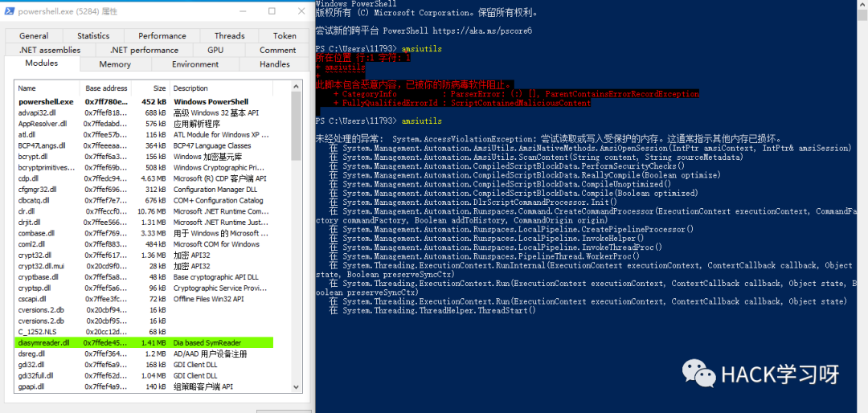Click 10.76 MB size value
868x413 pixels.
click(x=152, y=211)
